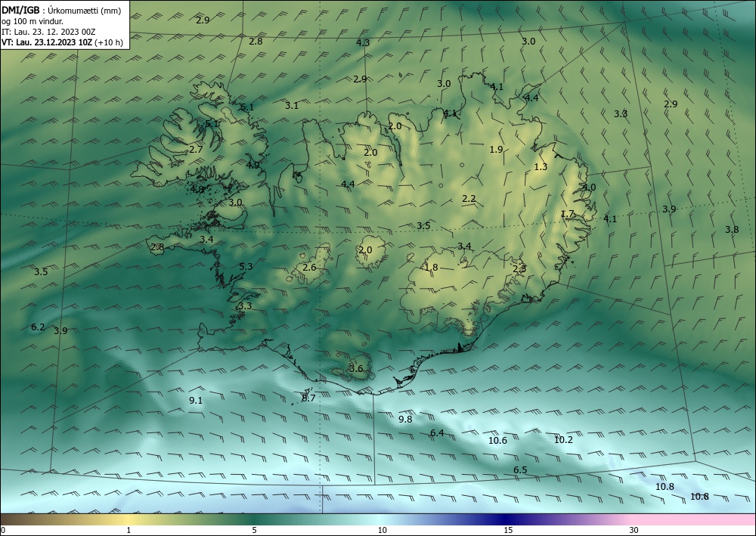Select the 10.6 precipitation label
The image size is (756, 536).
click(497, 441)
